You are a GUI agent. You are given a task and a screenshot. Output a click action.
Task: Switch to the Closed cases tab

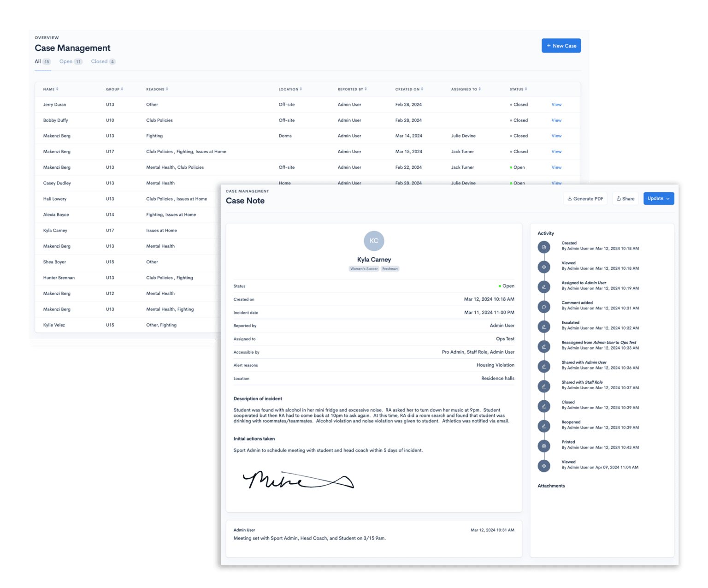(x=99, y=61)
